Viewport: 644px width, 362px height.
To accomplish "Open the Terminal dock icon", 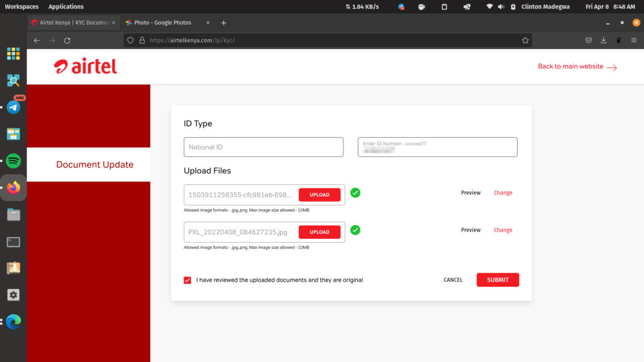I will [x=13, y=242].
